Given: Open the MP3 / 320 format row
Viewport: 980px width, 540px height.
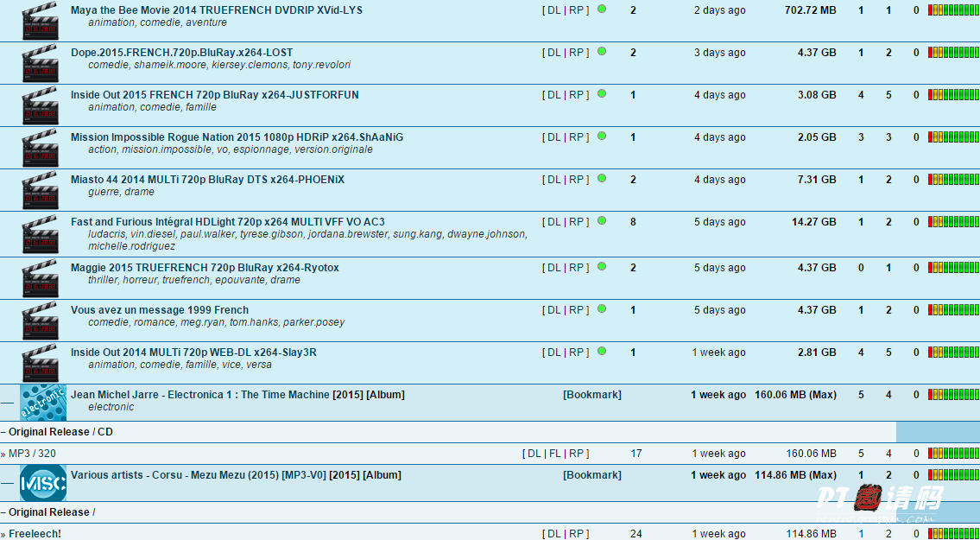Looking at the screenshot, I should (32, 454).
